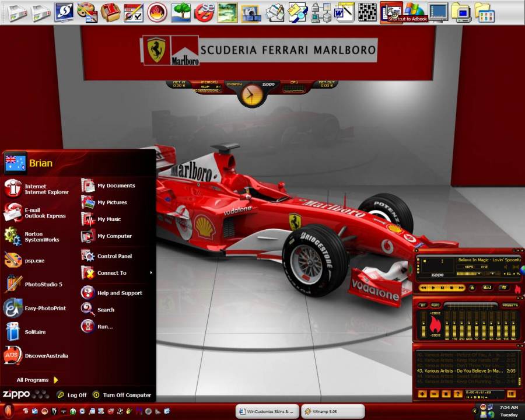525x420 pixels.
Task: Toggle the Winamp equalizer ON button
Action: click(x=422, y=305)
